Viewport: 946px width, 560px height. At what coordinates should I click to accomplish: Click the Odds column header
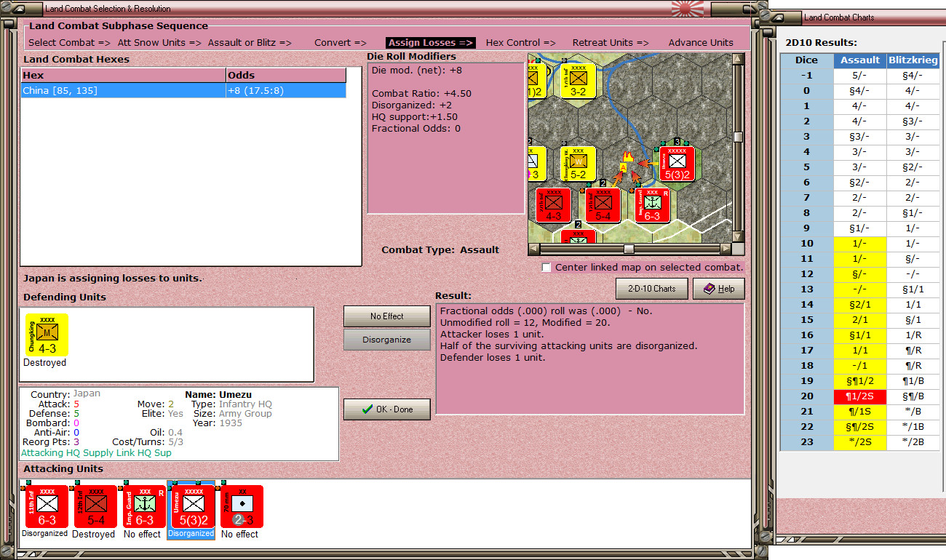pos(286,76)
